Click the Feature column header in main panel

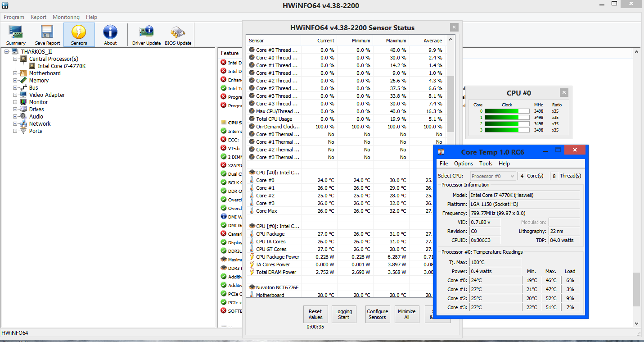(230, 53)
